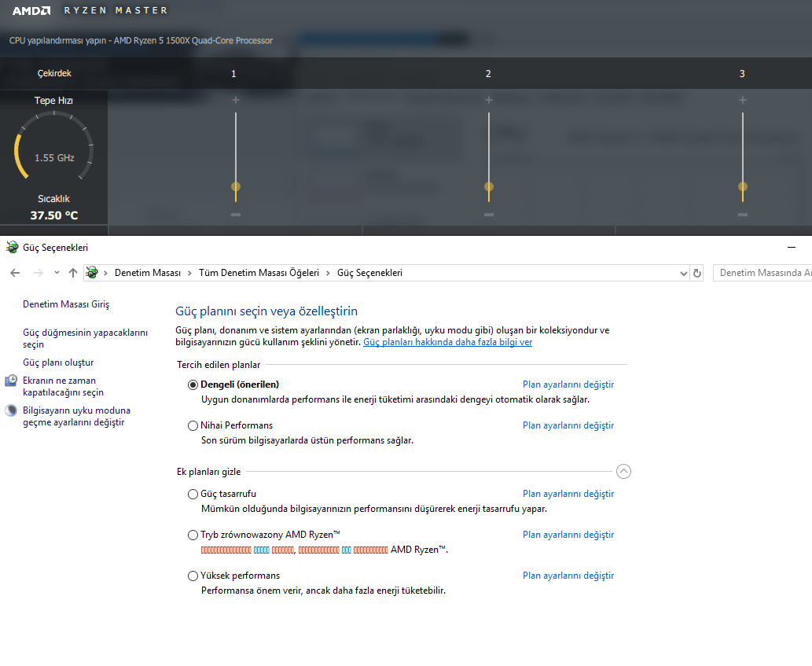The height and width of the screenshot is (666, 812).
Task: Decrease core 1 speed with minus icon
Action: click(x=236, y=215)
